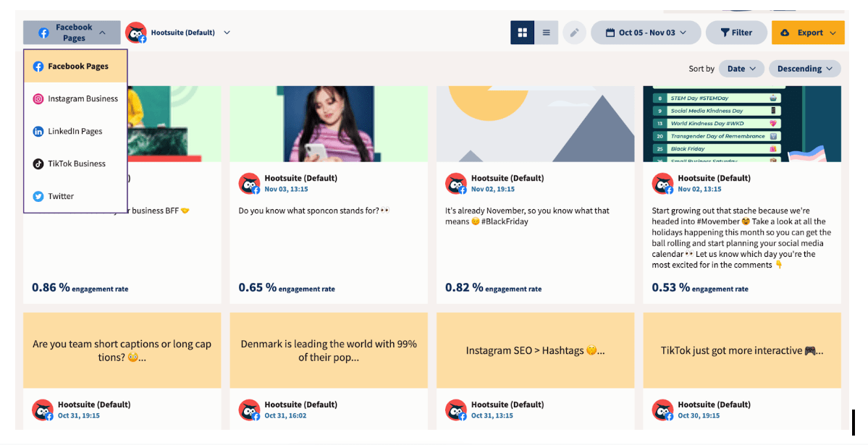Switch to list view layout
This screenshot has height=445, width=868.
(547, 33)
